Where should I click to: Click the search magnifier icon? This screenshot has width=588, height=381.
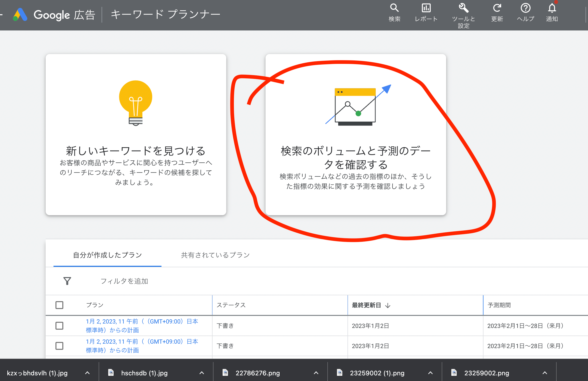point(394,8)
